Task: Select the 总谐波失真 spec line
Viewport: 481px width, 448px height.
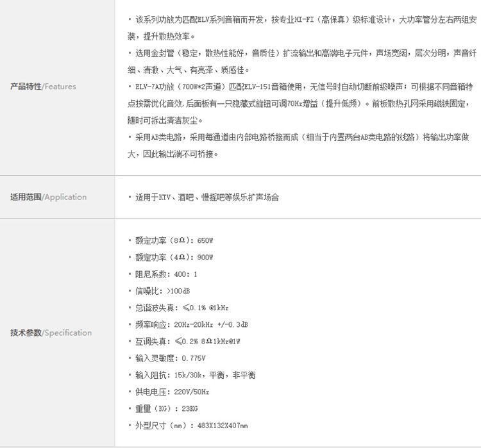Action: 178,308
